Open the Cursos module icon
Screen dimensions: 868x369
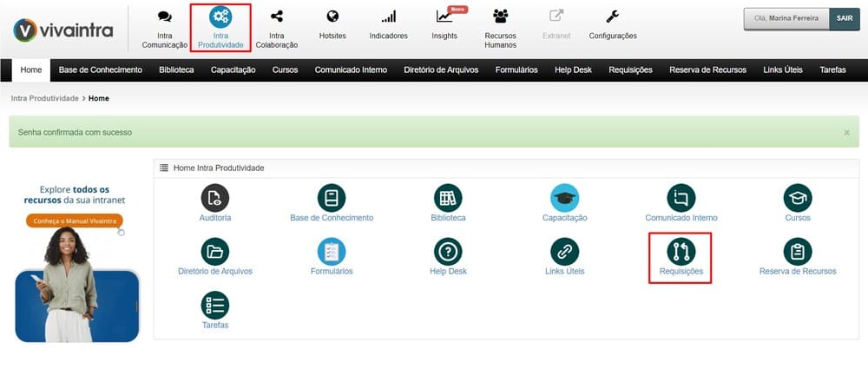click(797, 198)
